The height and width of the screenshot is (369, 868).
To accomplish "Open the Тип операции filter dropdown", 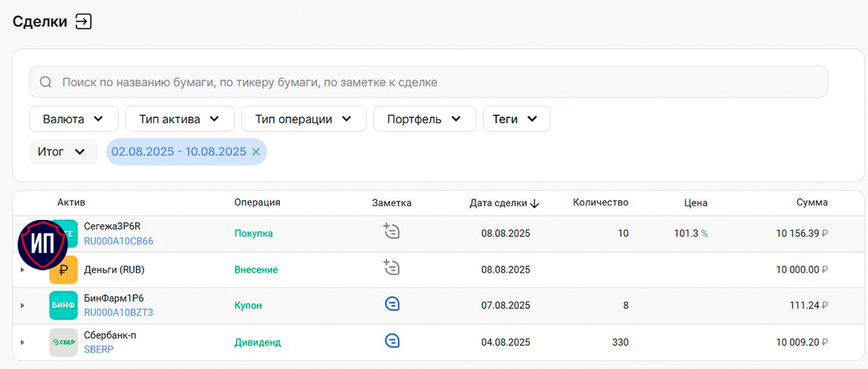I will click(304, 119).
